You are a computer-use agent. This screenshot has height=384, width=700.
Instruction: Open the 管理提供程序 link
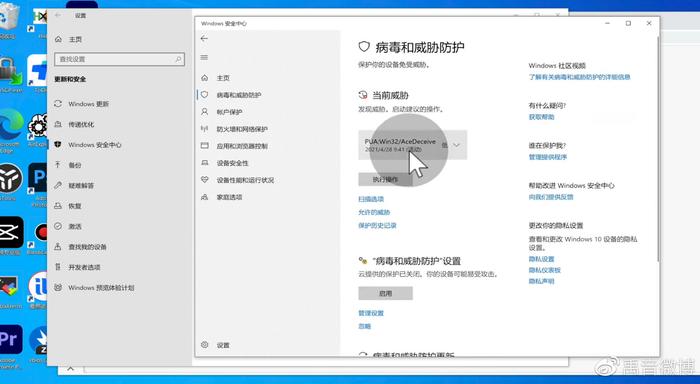click(548, 157)
